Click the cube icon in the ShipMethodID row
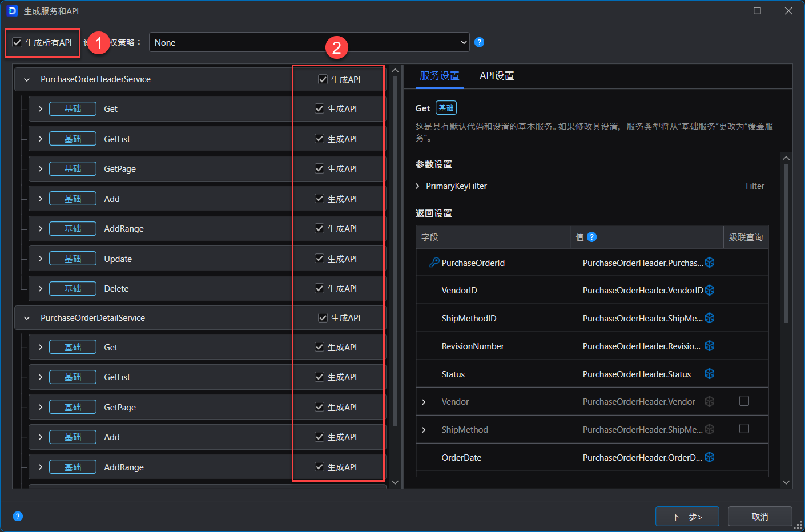805x532 pixels. 710,318
